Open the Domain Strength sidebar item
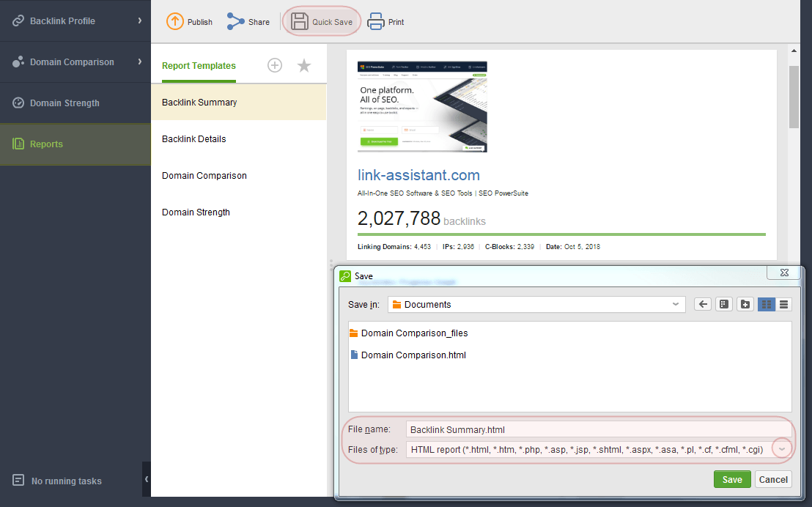This screenshot has width=812, height=507. [x=75, y=103]
